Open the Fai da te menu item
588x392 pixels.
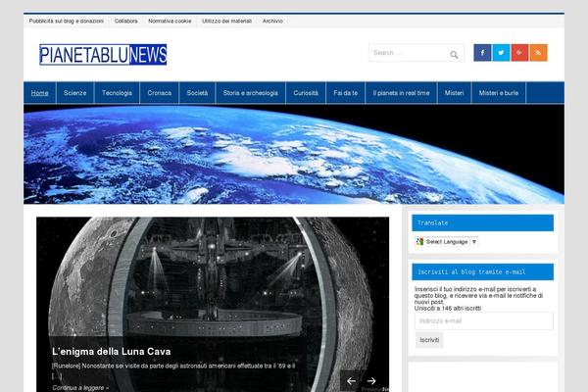[345, 93]
